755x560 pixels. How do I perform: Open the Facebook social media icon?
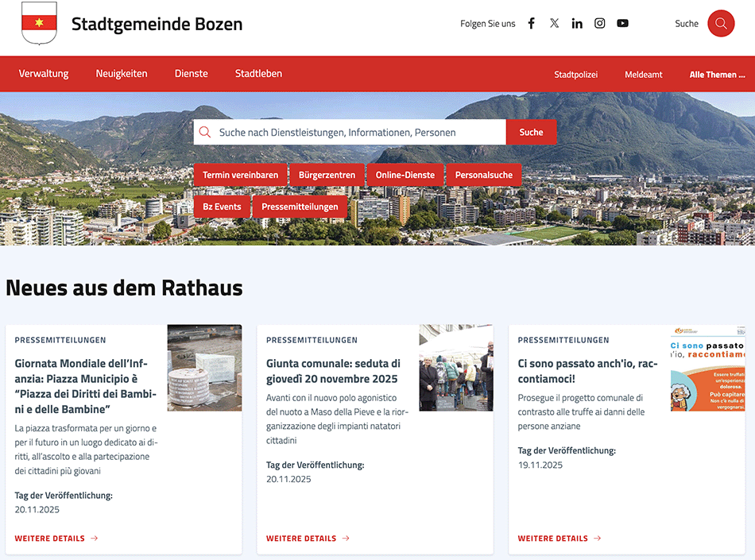click(532, 24)
